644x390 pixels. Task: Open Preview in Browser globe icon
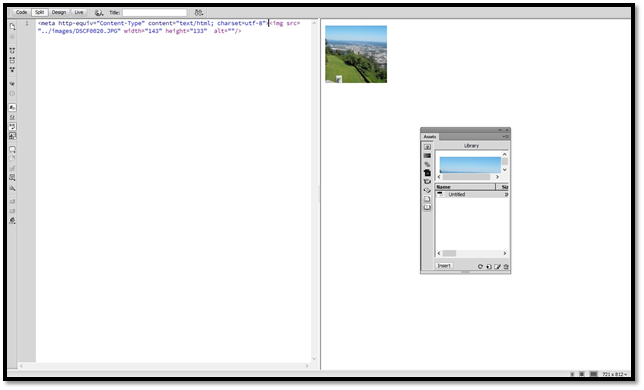coord(99,13)
